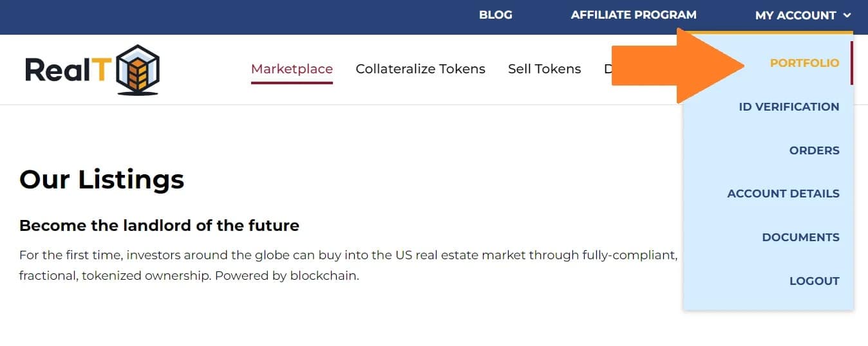Click the Our Listings heading
This screenshot has height=346, width=868.
coord(102,179)
